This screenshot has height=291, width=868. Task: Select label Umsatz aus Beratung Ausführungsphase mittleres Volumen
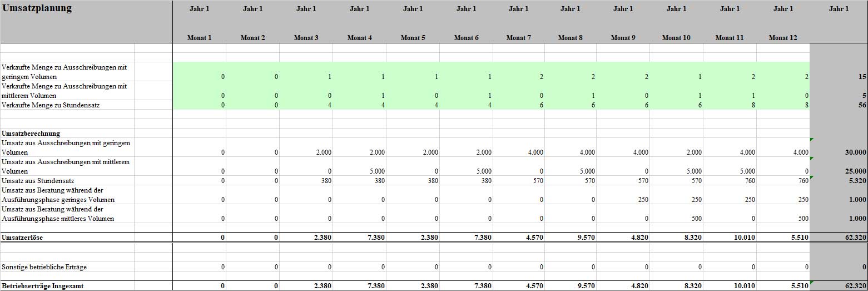tap(58, 214)
